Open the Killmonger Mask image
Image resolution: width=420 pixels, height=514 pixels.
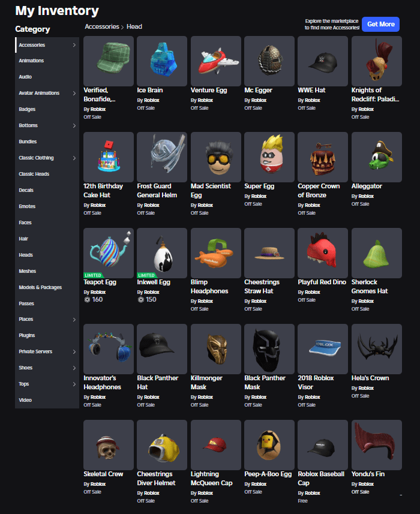pyautogui.click(x=216, y=349)
